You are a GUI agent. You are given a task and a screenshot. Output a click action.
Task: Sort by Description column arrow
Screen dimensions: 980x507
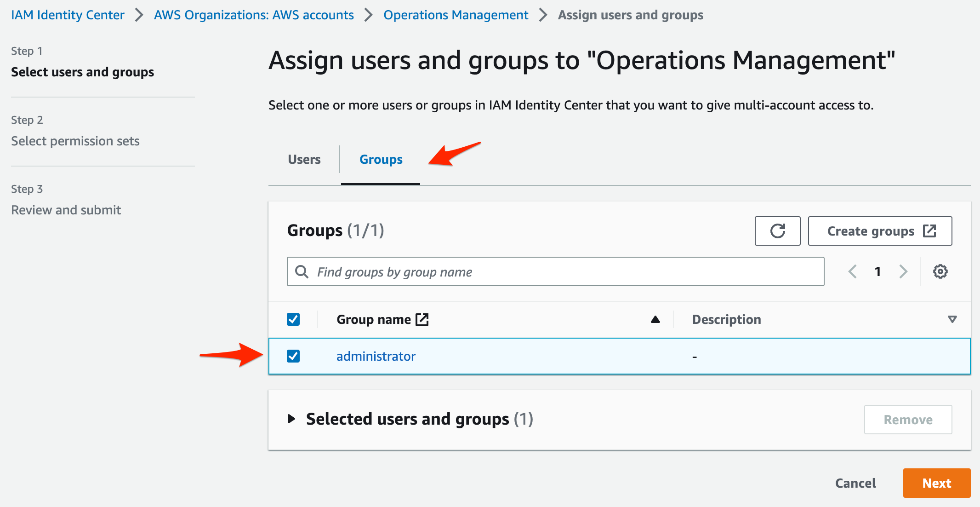tap(952, 319)
